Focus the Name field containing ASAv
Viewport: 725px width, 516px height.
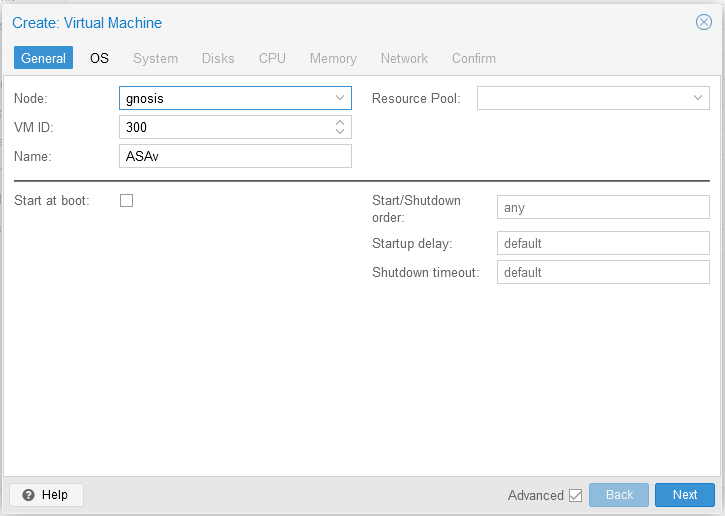click(235, 156)
